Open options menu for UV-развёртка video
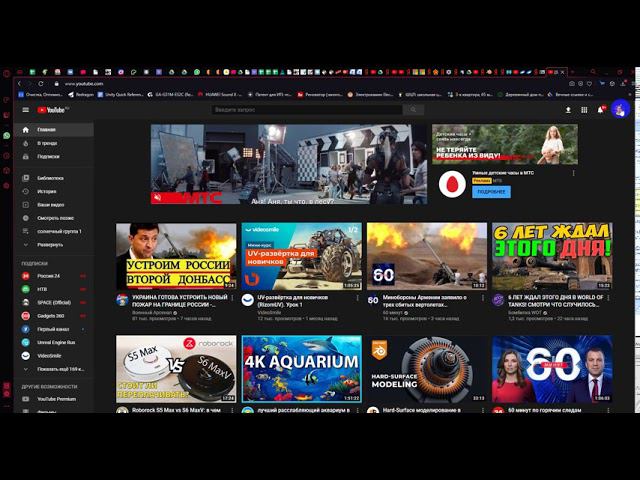 (x=358, y=298)
